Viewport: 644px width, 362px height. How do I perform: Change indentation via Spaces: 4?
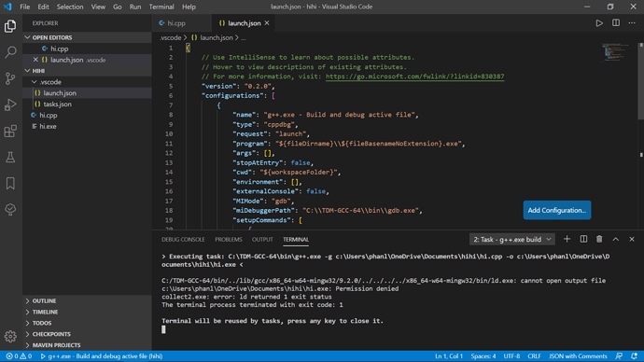pos(483,356)
